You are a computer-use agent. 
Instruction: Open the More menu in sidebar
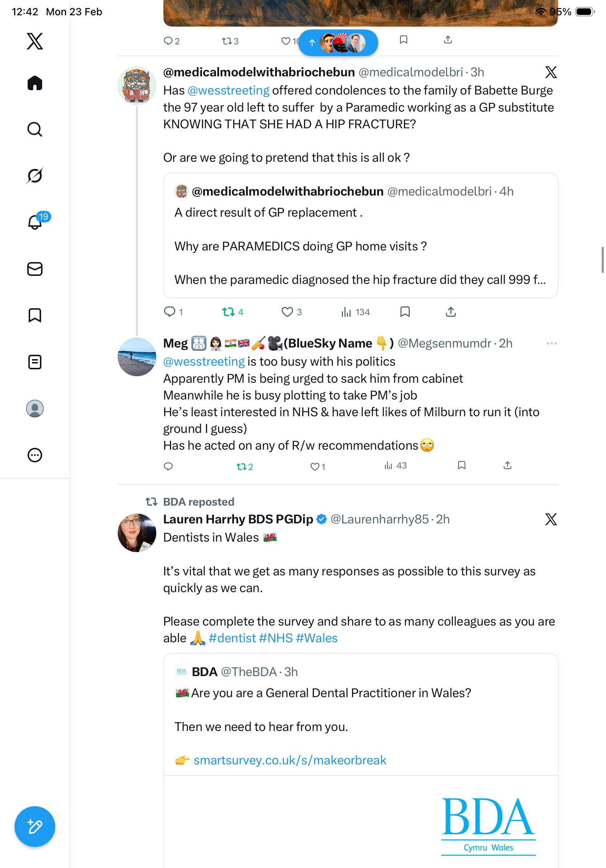coord(35,455)
